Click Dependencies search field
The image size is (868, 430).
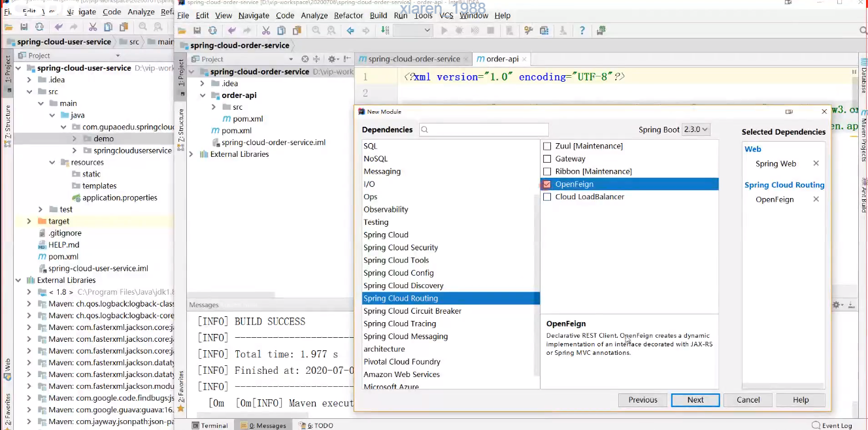(484, 129)
